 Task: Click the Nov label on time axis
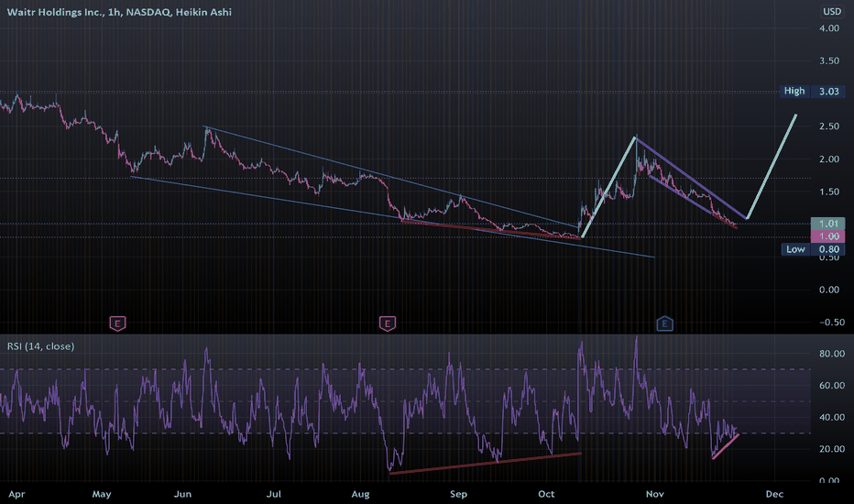coord(654,494)
